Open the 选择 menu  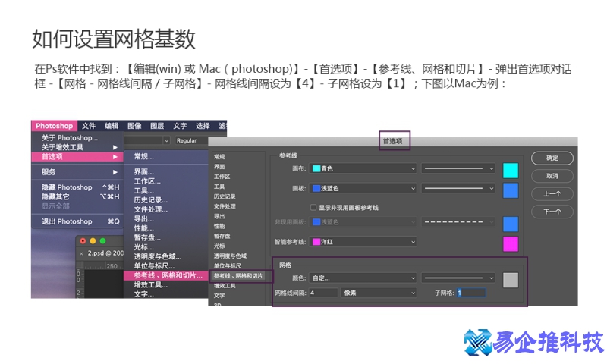[203, 126]
